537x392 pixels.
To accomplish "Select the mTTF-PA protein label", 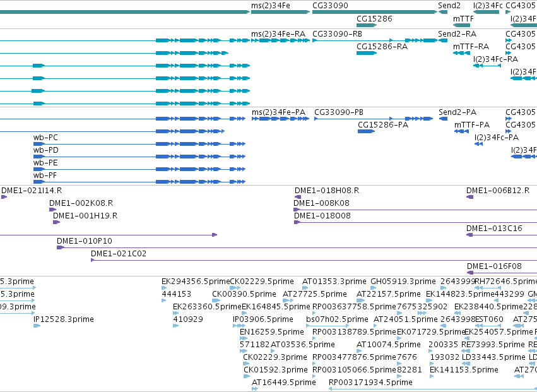I will [x=472, y=125].
